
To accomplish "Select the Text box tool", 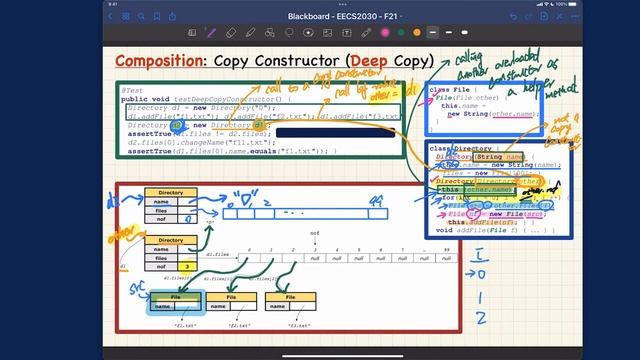I will tap(347, 33).
